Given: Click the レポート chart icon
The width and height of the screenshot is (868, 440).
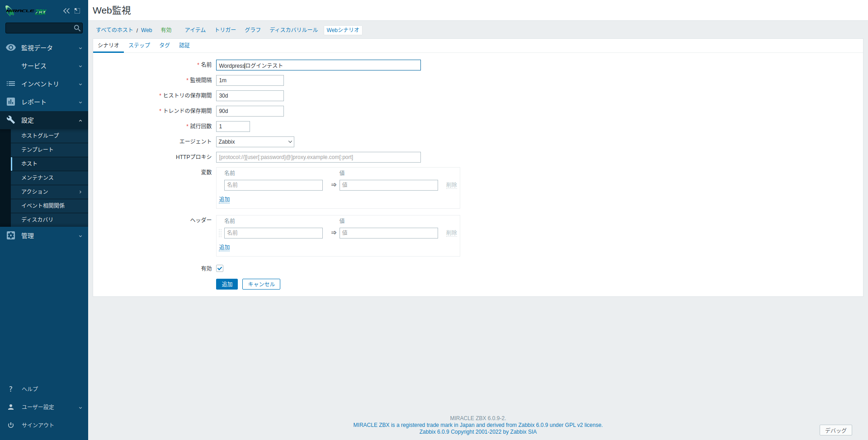Looking at the screenshot, I should click(x=11, y=102).
